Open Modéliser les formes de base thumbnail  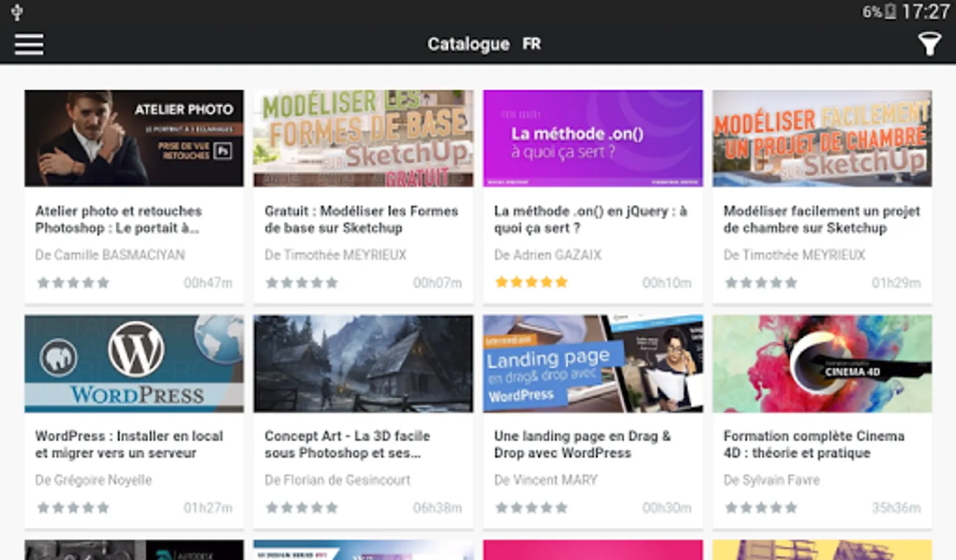click(x=363, y=138)
